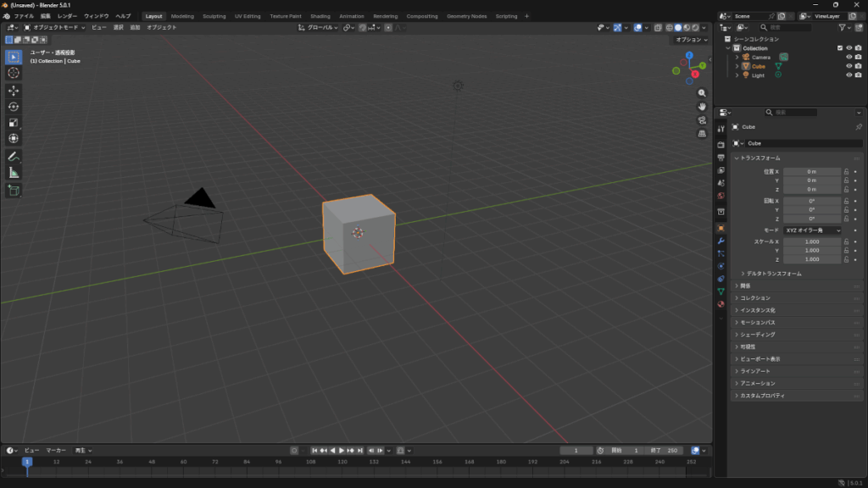The image size is (868, 488).
Task: Activate the Scale tool
Action: pyautogui.click(x=14, y=123)
